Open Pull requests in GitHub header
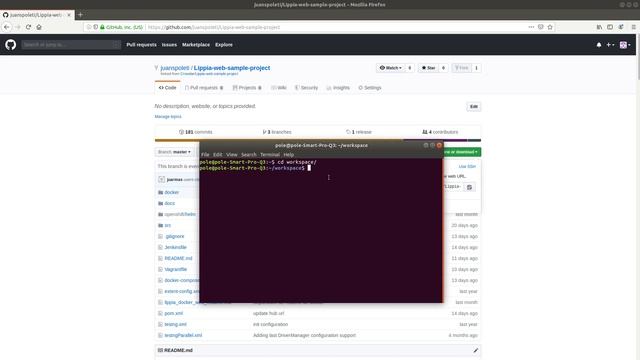This screenshot has width=640, height=360. (x=141, y=45)
